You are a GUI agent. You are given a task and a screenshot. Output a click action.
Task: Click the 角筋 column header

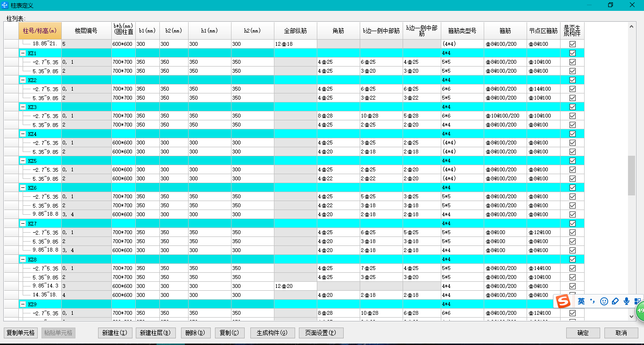[339, 31]
